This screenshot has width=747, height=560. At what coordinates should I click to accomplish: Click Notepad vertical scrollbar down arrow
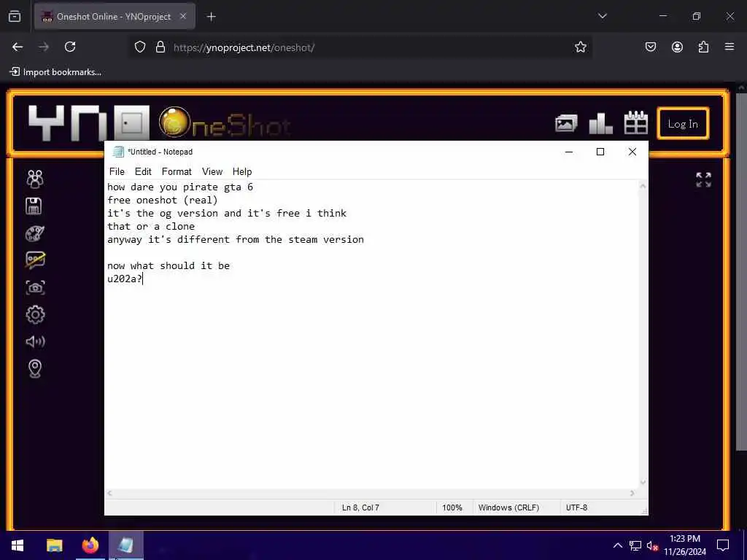[x=643, y=483]
